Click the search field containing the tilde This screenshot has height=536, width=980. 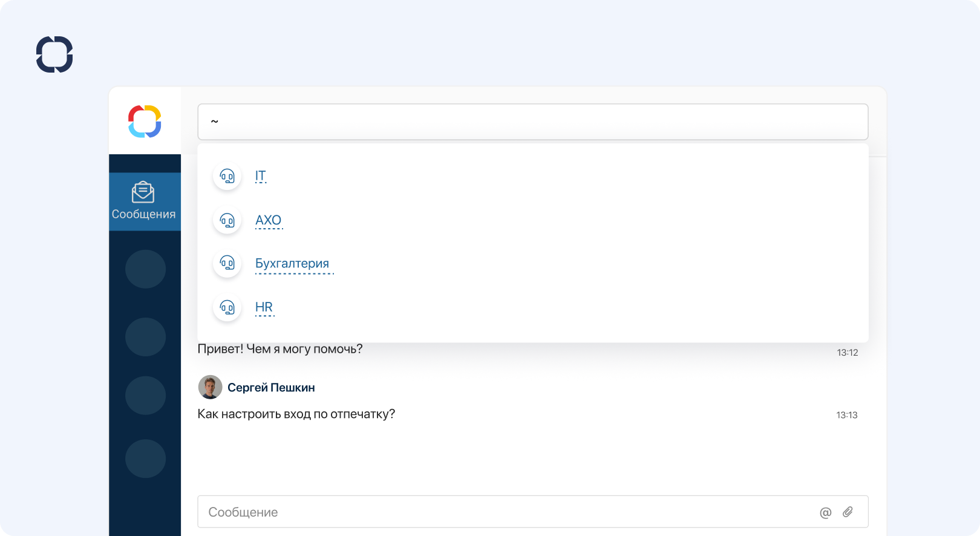click(532, 122)
